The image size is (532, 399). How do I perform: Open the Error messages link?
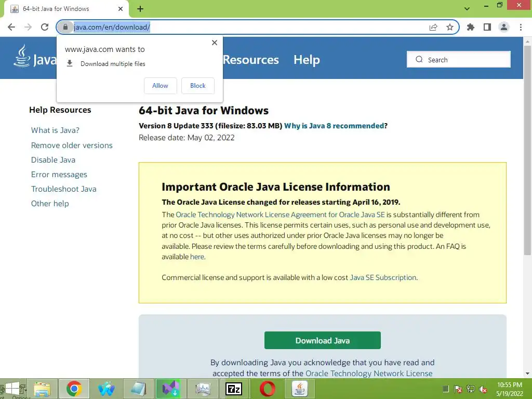[x=59, y=175]
